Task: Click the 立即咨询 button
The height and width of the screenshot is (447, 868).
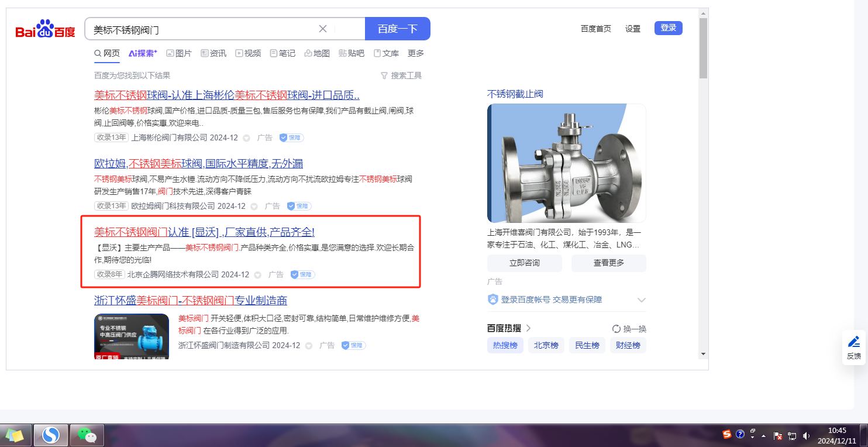Action: (525, 263)
